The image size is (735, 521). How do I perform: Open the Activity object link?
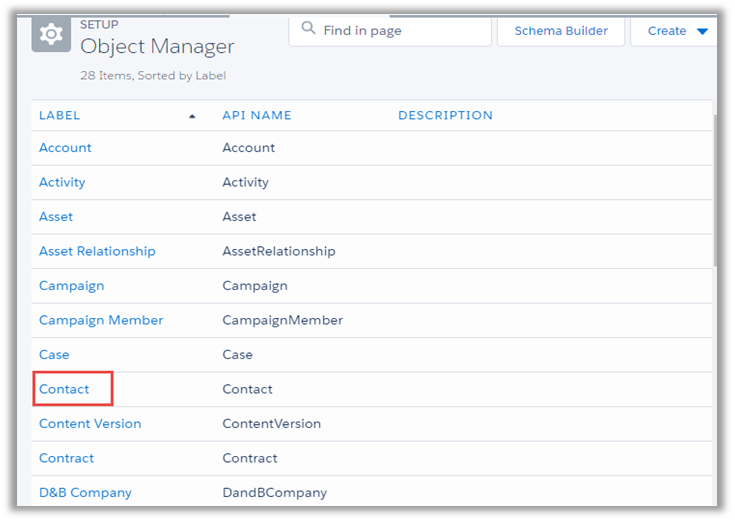(62, 182)
